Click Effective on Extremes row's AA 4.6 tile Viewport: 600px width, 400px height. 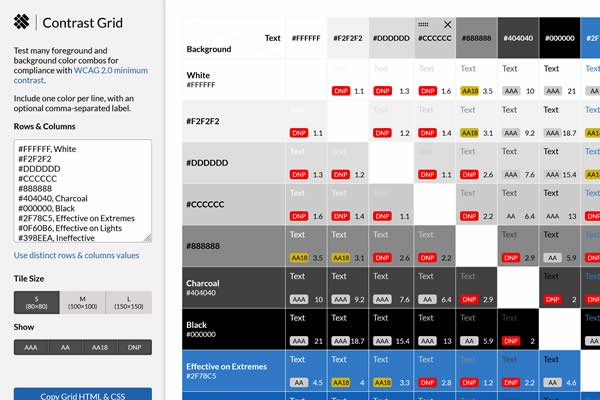560,371
